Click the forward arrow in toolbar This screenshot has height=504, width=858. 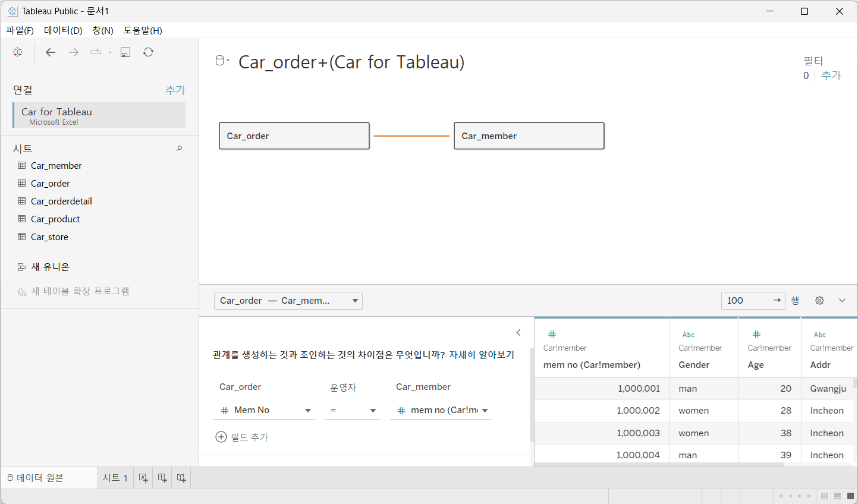pyautogui.click(x=74, y=52)
